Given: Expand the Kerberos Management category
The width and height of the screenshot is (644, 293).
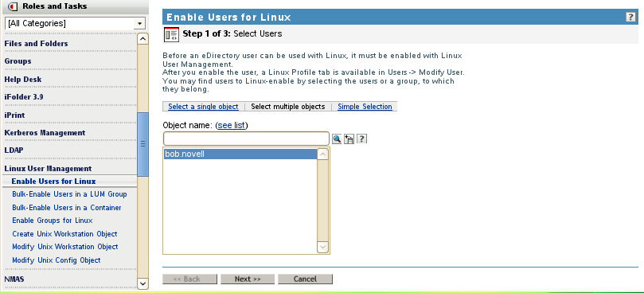Looking at the screenshot, I should [45, 133].
